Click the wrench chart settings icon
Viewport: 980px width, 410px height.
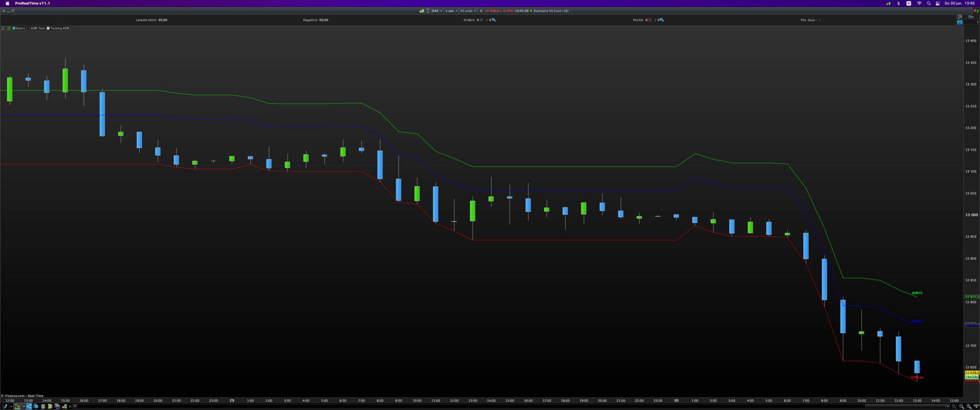tap(959, 17)
